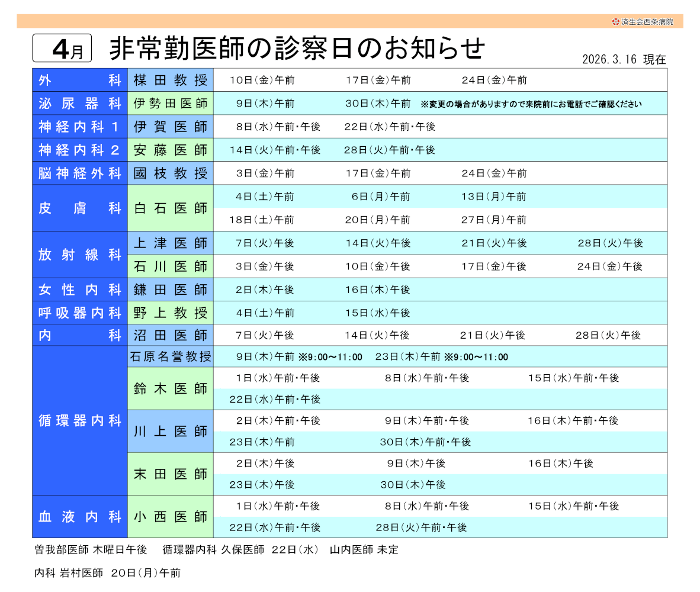Click the 非常勤医師の診察日のお知らせ title
The height and width of the screenshot is (592, 700).
pos(297,49)
